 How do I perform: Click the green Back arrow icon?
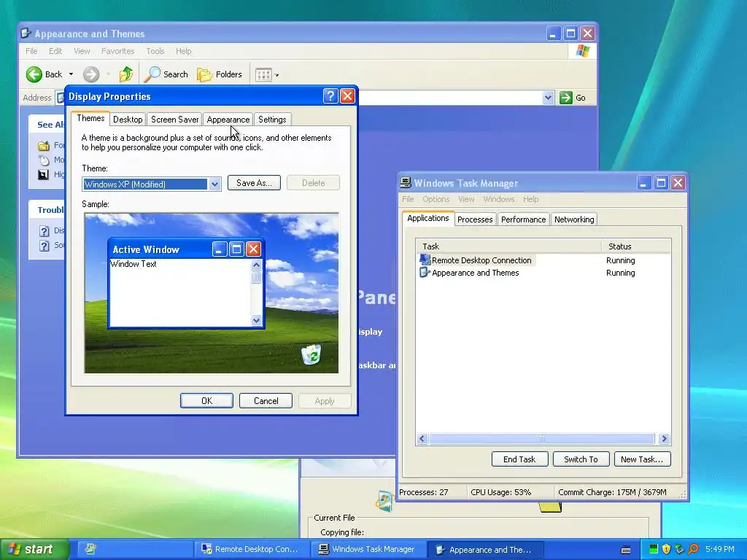(x=34, y=74)
